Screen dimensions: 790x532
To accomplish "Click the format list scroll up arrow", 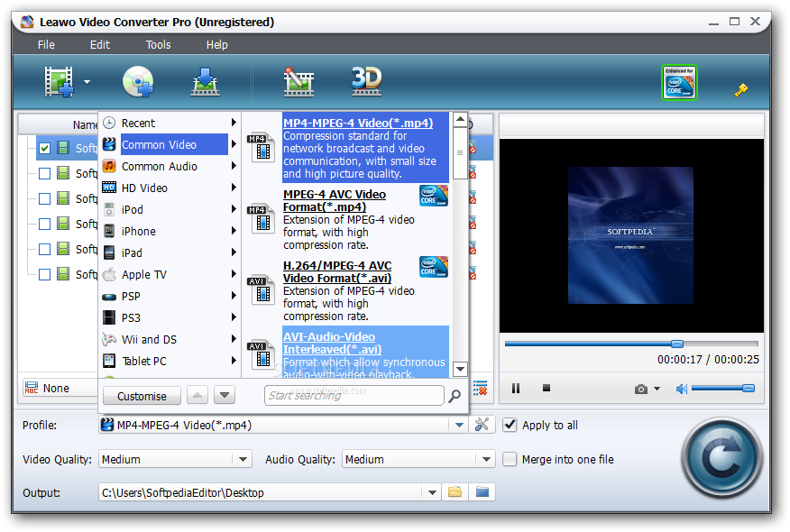I will click(460, 120).
